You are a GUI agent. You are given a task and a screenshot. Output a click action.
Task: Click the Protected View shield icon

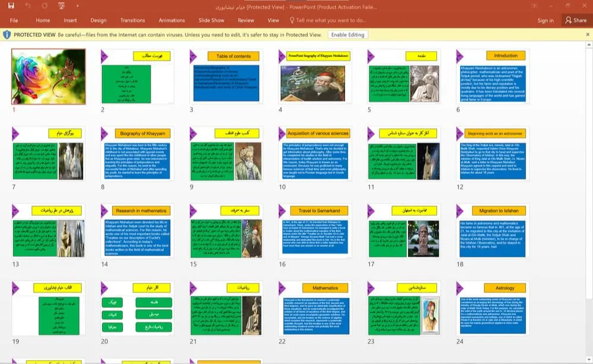[7, 35]
